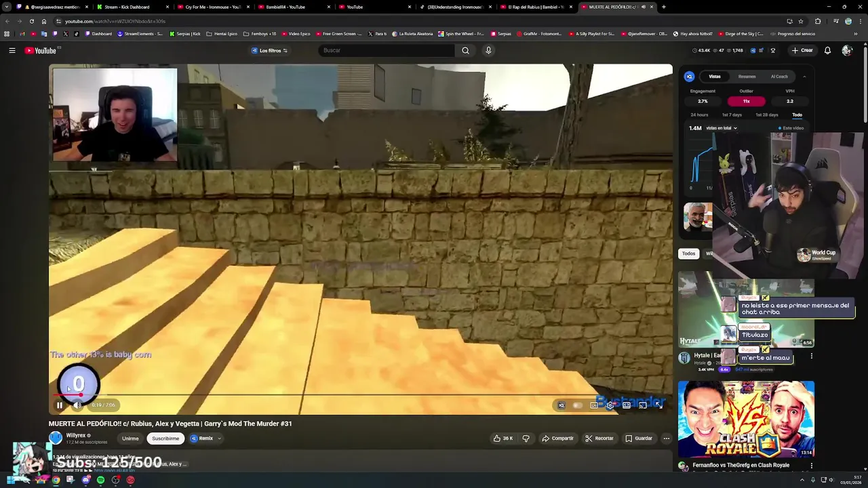This screenshot has width=868, height=488.
Task: Save the video with Guardar
Action: 639,439
